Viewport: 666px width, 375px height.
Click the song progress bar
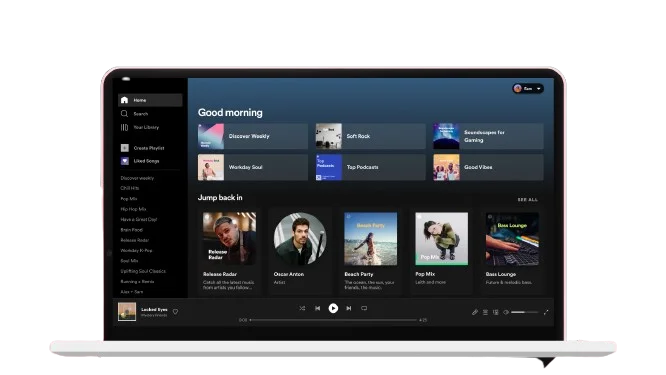(x=333, y=320)
